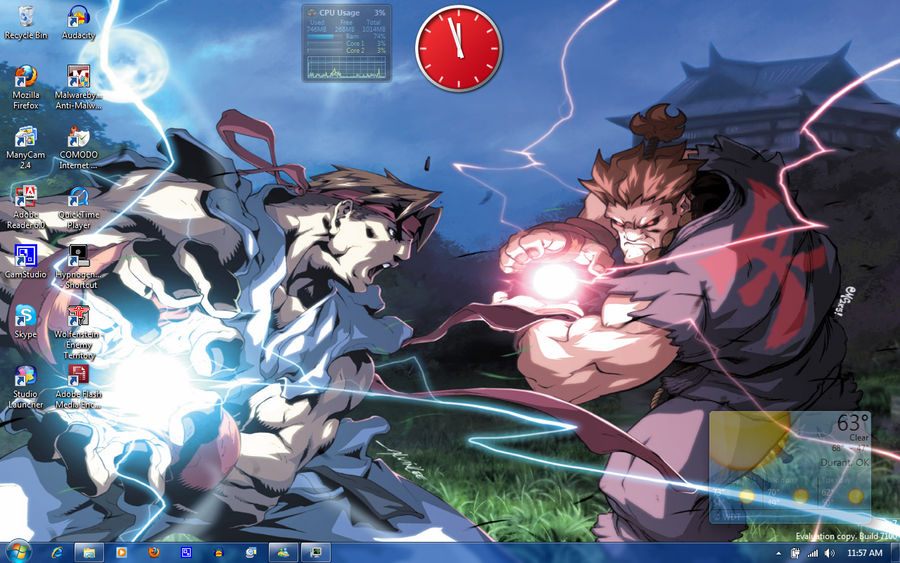Click the small red and yellow taskbar icon
Screen dimensions: 900x563
pos(219,553)
